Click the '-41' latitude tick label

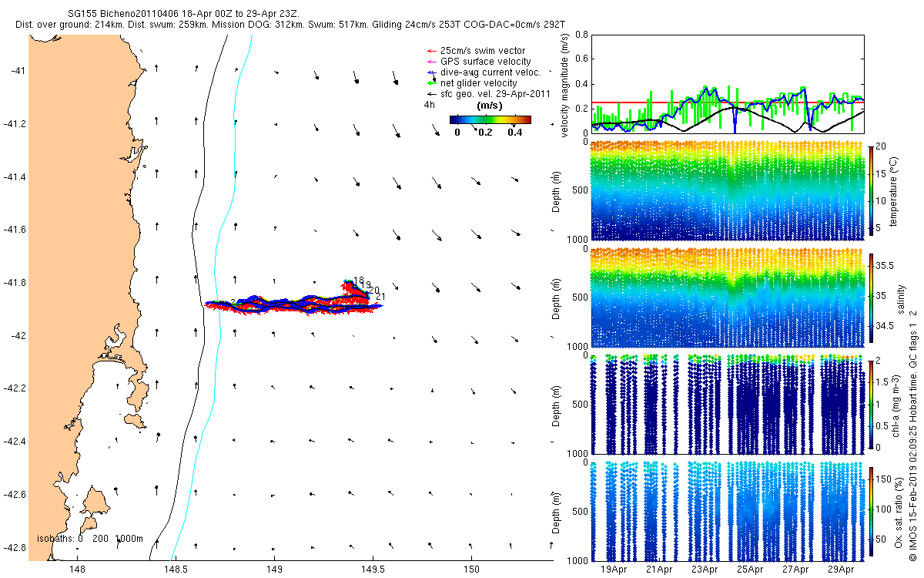pos(17,71)
